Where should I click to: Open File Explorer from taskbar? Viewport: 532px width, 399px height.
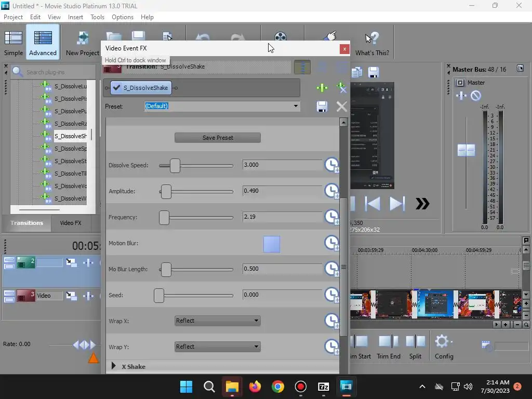232,387
